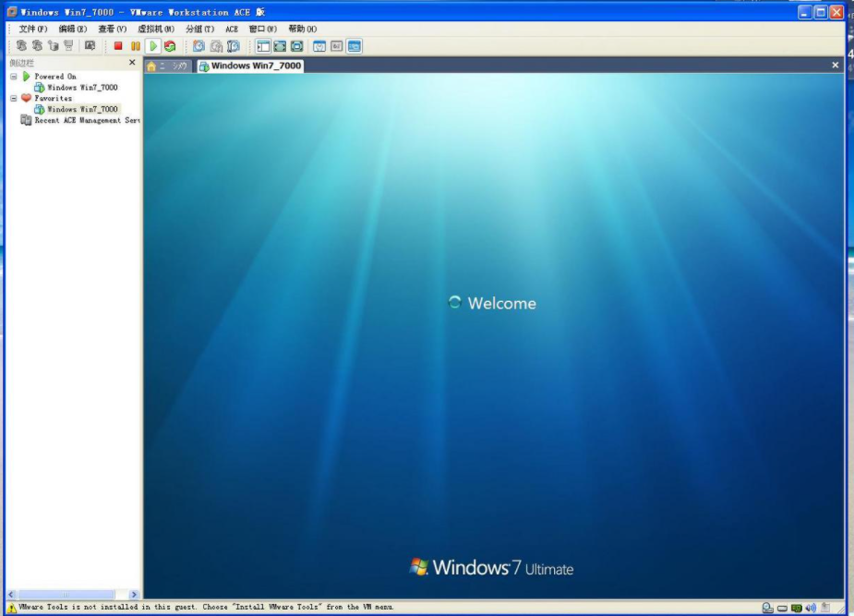This screenshot has width=854, height=616.
Task: Open the 分组(T) menu
Action: [200, 29]
